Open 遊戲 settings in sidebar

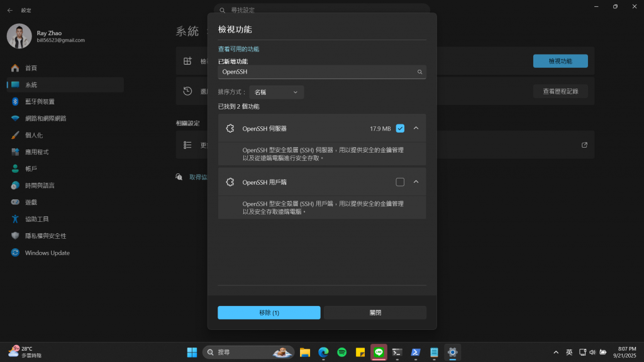(x=65, y=202)
